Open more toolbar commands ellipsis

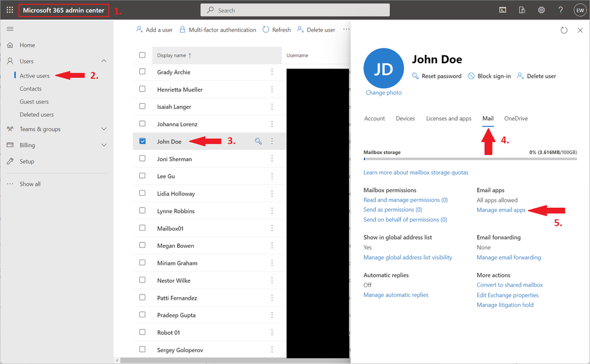346,29
